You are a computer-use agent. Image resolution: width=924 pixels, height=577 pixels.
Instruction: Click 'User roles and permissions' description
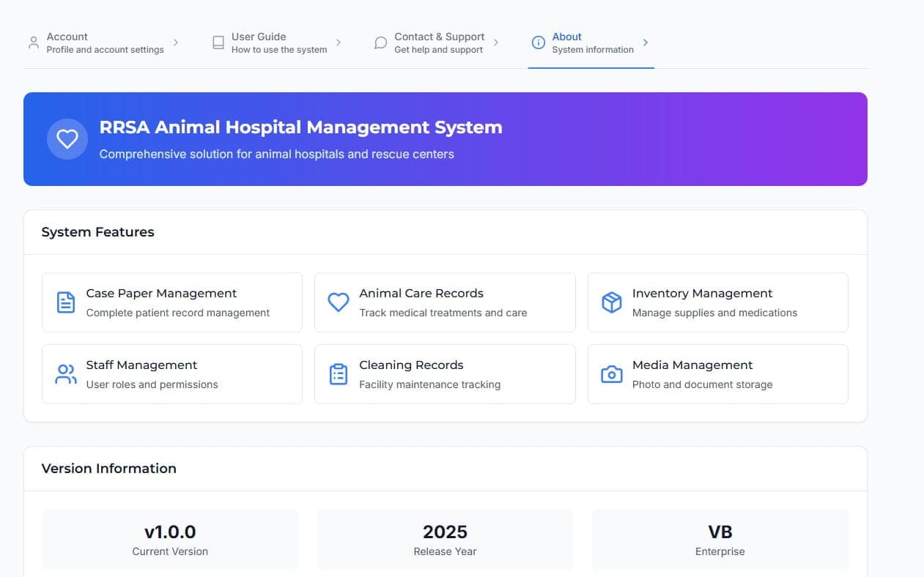click(152, 384)
